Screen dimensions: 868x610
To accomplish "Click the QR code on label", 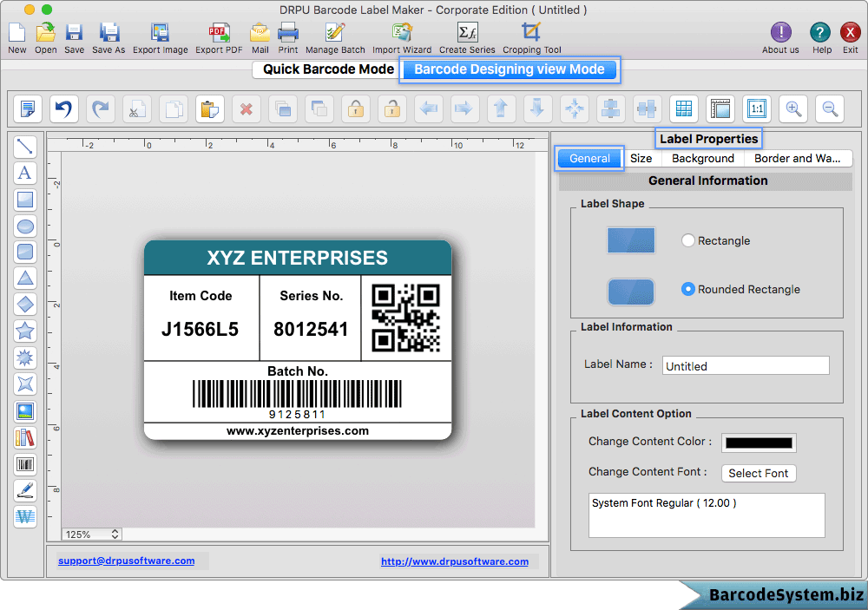I will click(405, 318).
